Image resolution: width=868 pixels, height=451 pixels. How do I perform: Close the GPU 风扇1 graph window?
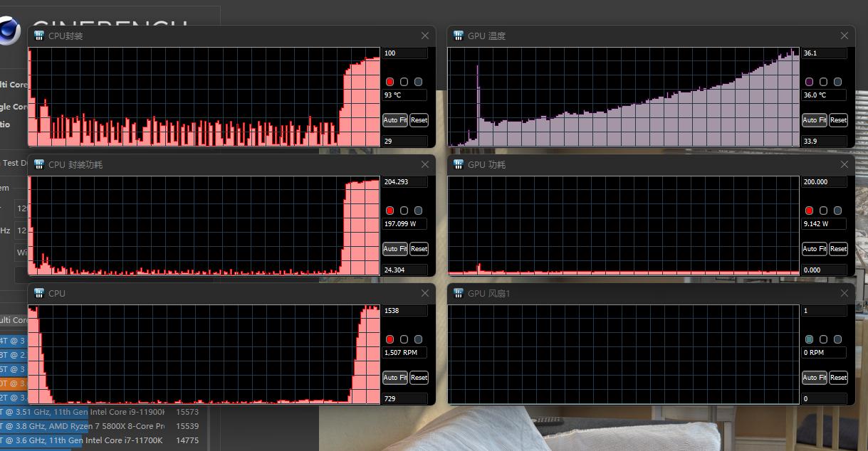(x=845, y=293)
